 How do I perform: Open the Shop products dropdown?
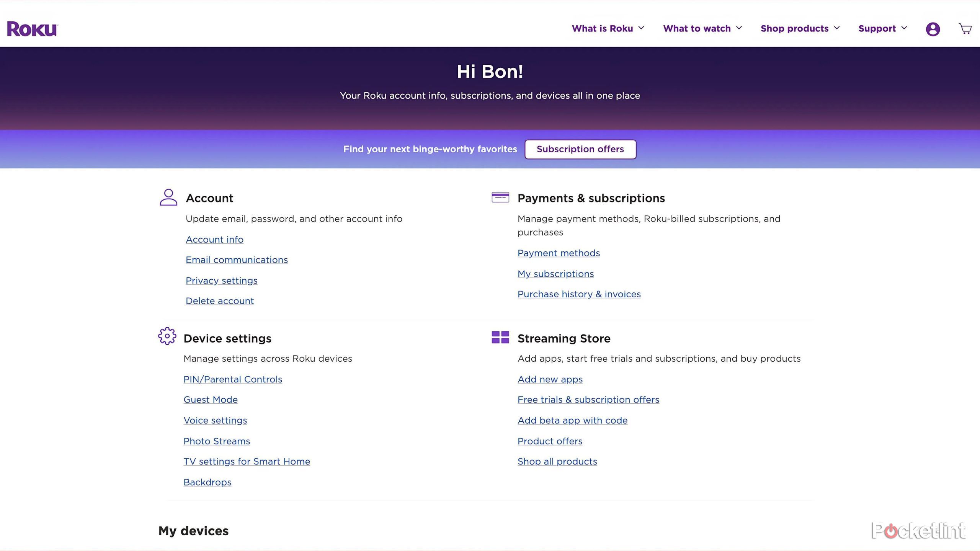800,29
